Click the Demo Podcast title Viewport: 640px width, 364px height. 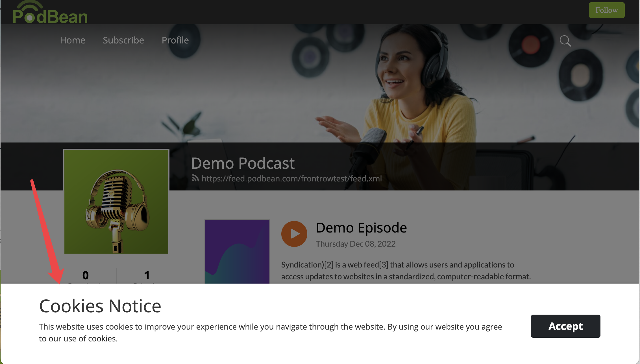click(243, 163)
